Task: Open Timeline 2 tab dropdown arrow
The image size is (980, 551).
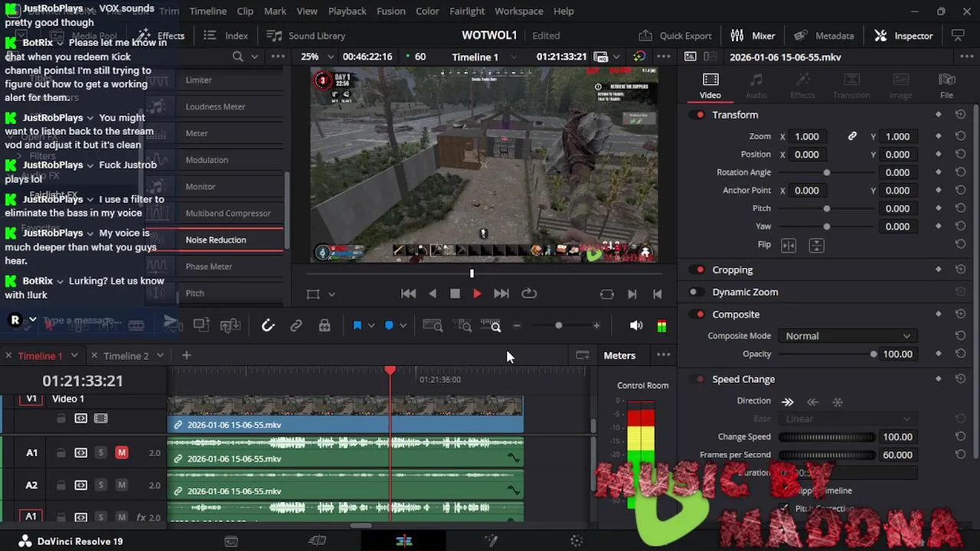Action: point(160,355)
